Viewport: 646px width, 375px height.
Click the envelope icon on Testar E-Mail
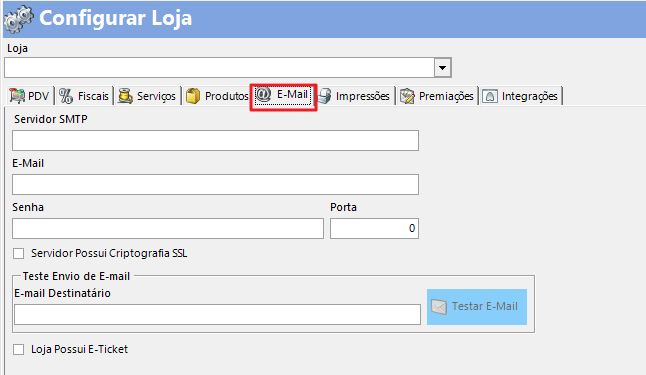pyautogui.click(x=439, y=307)
